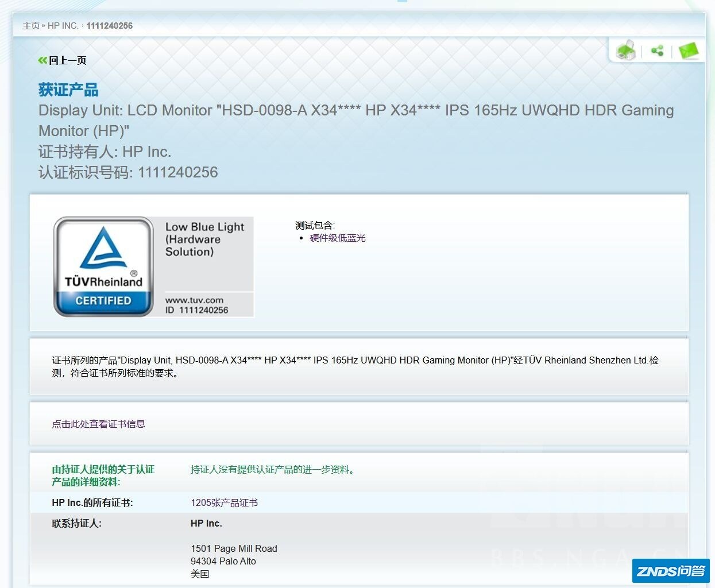The image size is (715, 588).
Task: Open HP INC. breadcrumb link
Action: click(x=63, y=26)
